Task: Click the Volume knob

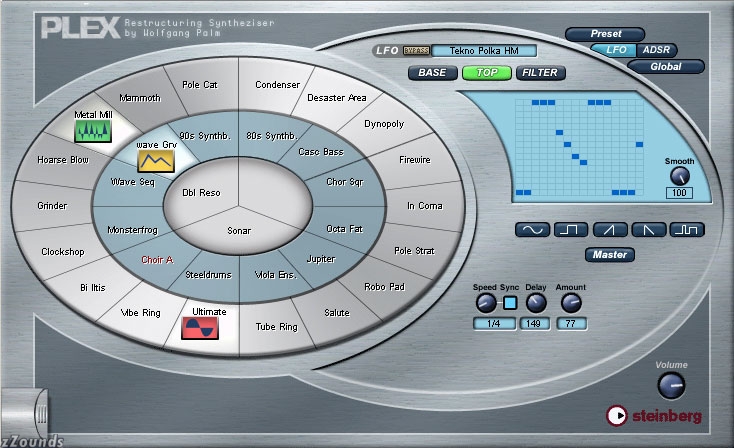Action: pos(671,386)
